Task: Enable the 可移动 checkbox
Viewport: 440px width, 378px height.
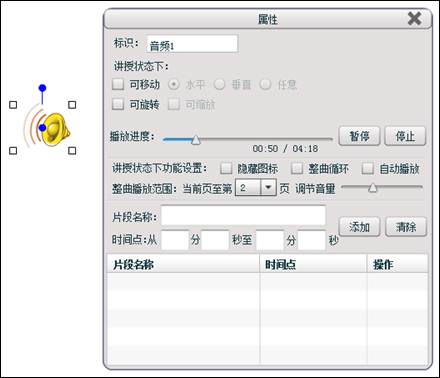Action: coord(118,84)
